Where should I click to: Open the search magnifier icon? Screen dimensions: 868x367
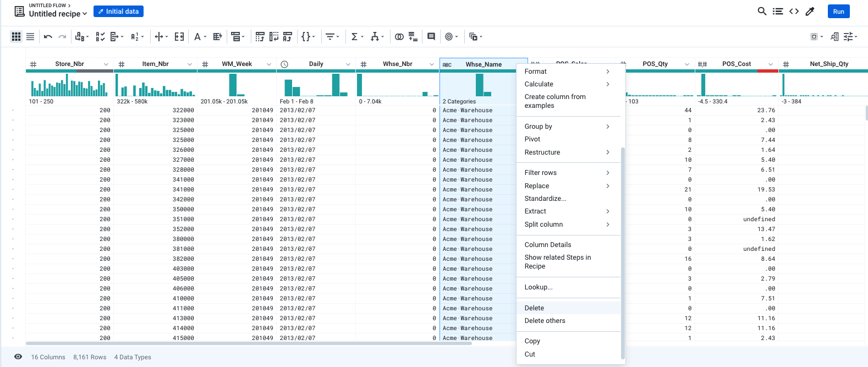[x=762, y=11]
